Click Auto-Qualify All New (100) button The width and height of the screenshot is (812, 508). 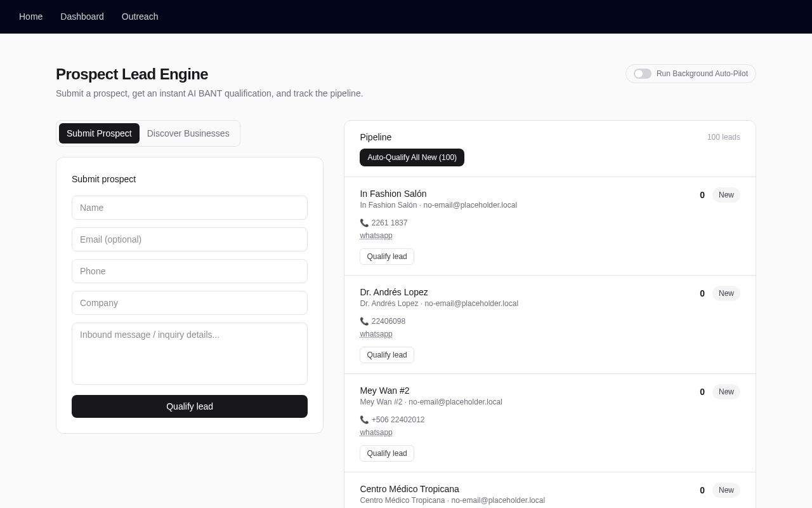point(412,157)
